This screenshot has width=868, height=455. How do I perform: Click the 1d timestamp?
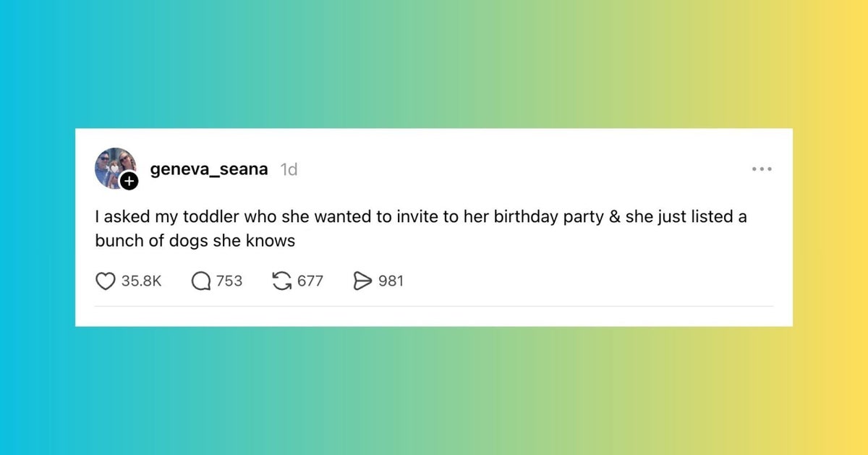pyautogui.click(x=289, y=169)
